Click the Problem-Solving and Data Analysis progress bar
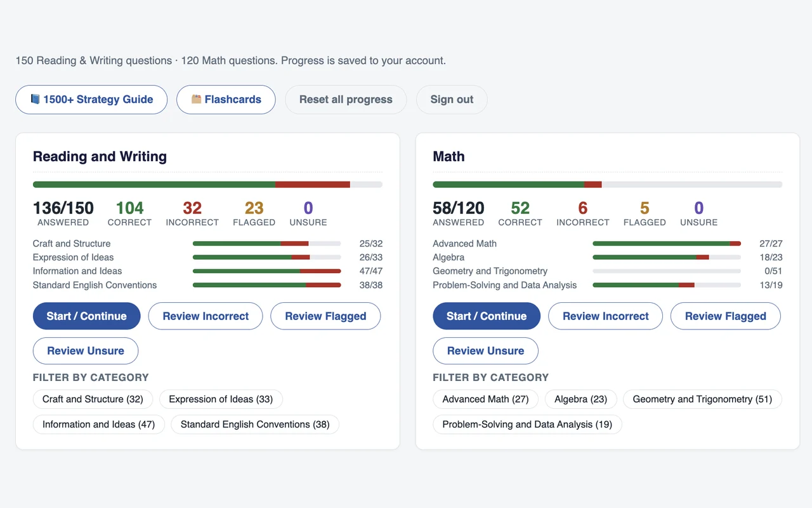This screenshot has height=508, width=812. coord(667,285)
